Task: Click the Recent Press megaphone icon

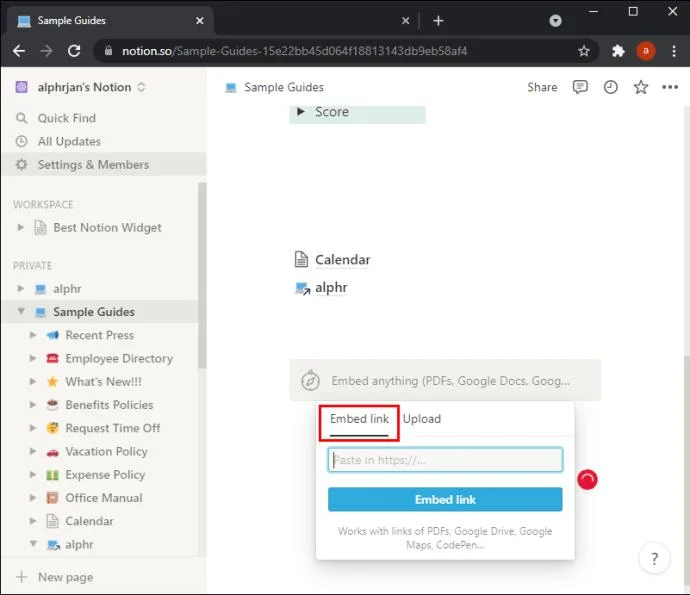Action: (52, 335)
